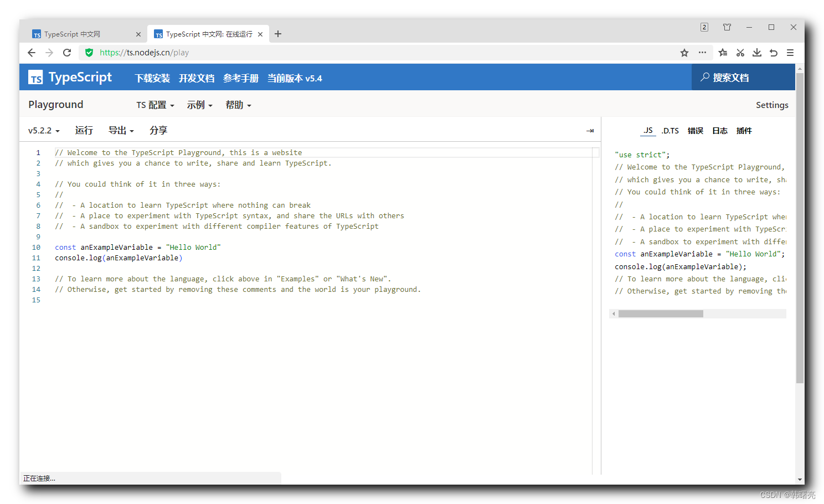This screenshot has width=824, height=504.
Task: Open the Settings link
Action: 772,105
